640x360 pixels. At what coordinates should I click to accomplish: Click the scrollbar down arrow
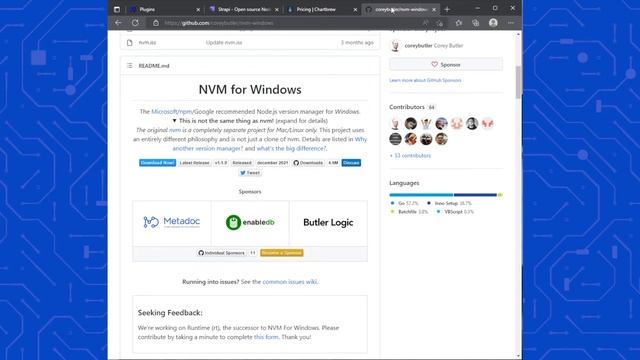[518, 356]
